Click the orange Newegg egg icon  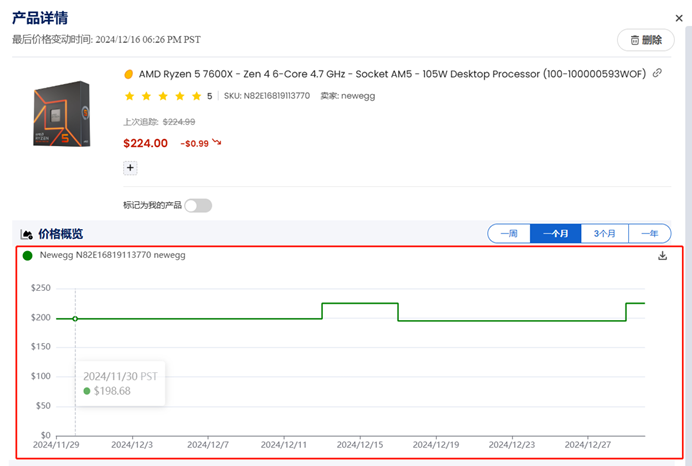[128, 74]
